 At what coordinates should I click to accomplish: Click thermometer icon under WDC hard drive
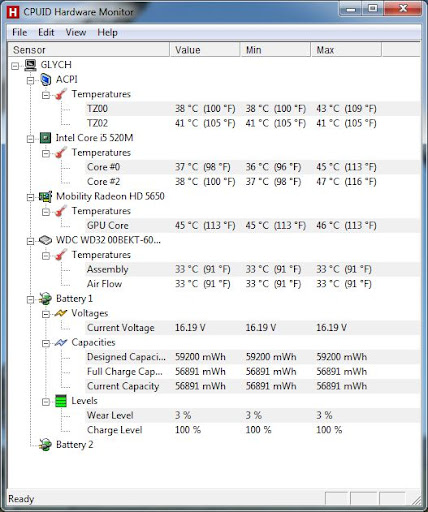(61, 255)
